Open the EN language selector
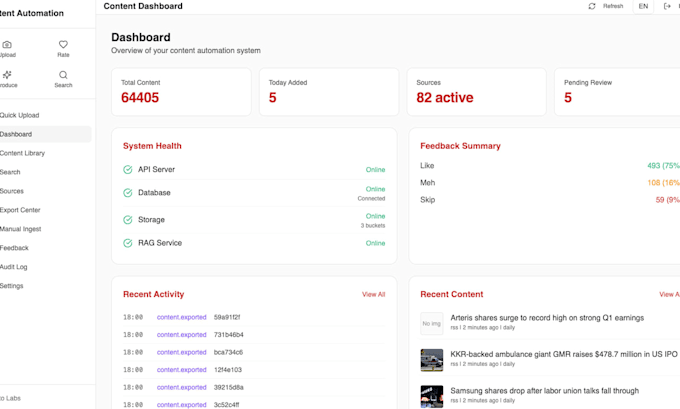680x409 pixels. tap(643, 6)
